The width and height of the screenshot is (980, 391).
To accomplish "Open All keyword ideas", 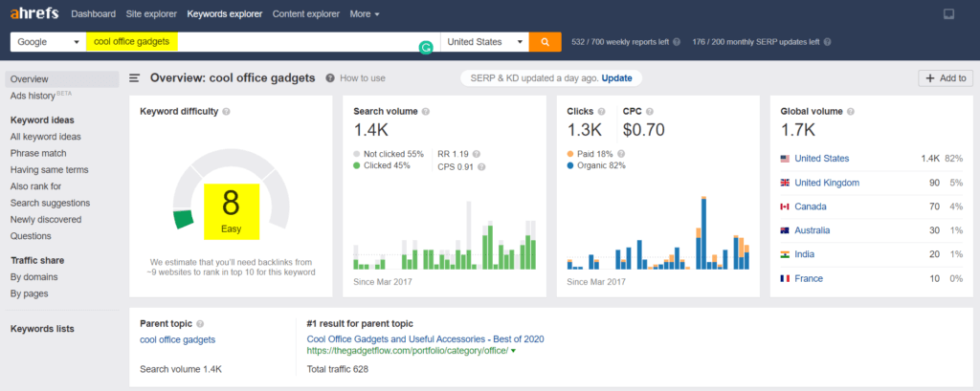I will click(45, 137).
